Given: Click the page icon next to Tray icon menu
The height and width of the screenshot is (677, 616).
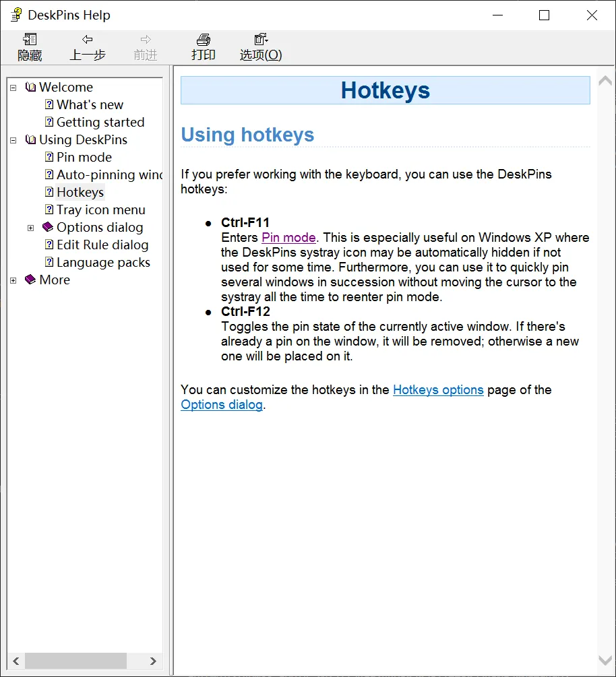Looking at the screenshot, I should [x=49, y=209].
